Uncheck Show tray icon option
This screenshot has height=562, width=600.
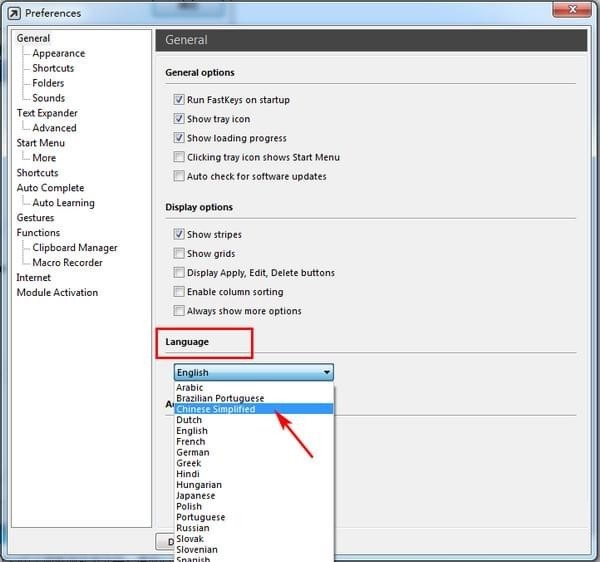179,119
